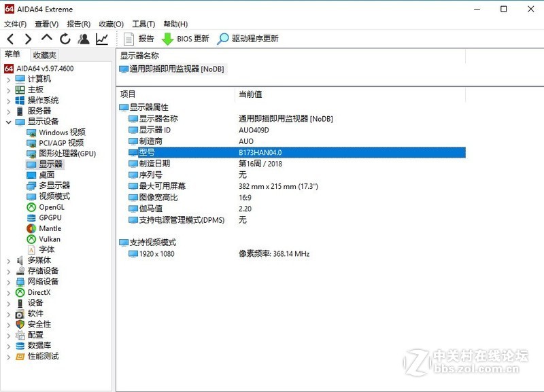Click the line-graph icon on the toolbar

(x=101, y=39)
